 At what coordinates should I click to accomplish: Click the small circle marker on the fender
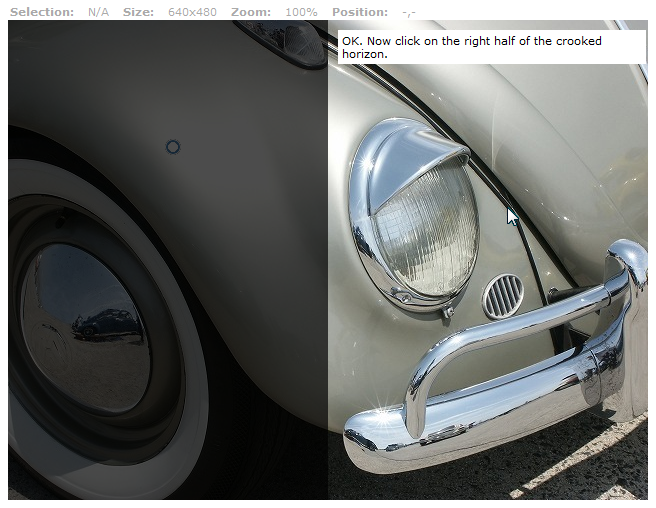click(173, 147)
